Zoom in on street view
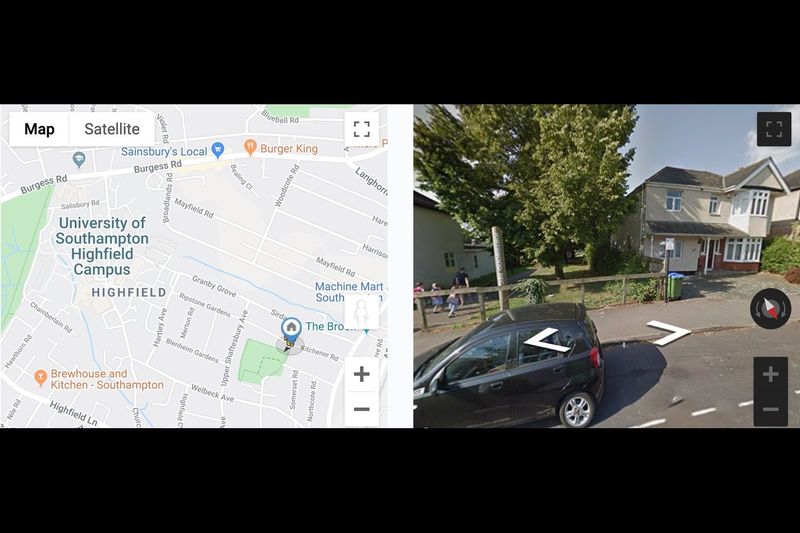 coord(770,374)
